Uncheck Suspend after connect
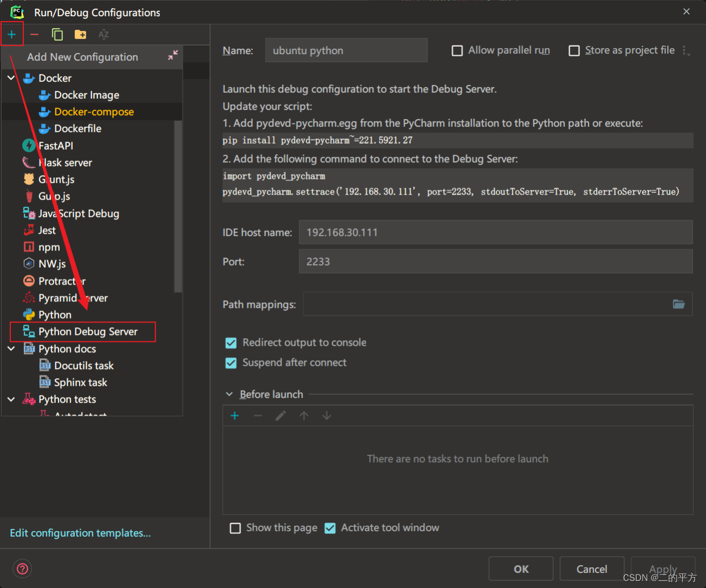Viewport: 706px width, 588px height. click(x=231, y=363)
